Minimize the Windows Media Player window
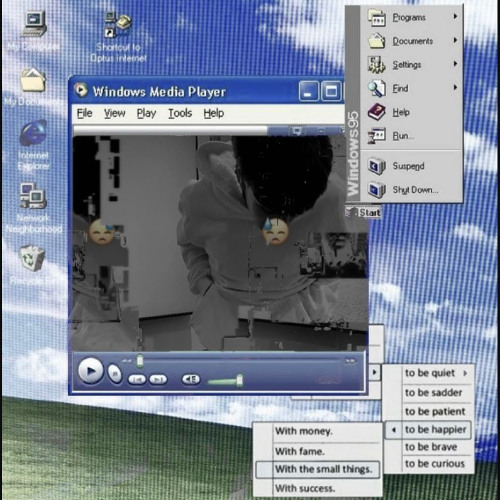 (x=308, y=91)
